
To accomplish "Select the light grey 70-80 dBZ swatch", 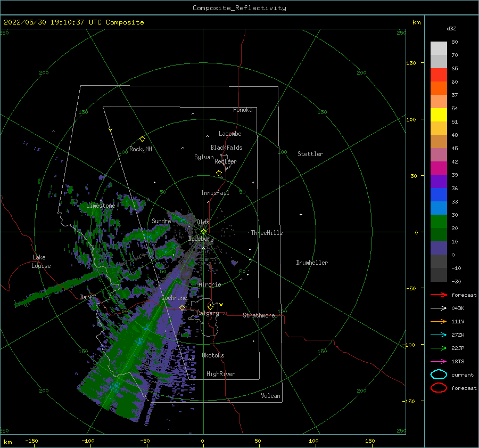I will [439, 48].
